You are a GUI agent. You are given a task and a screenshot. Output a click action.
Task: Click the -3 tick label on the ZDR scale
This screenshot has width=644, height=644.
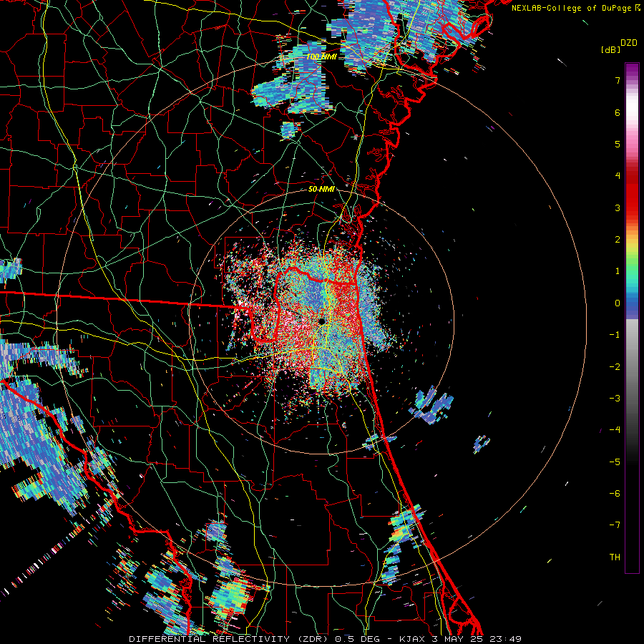click(x=615, y=399)
